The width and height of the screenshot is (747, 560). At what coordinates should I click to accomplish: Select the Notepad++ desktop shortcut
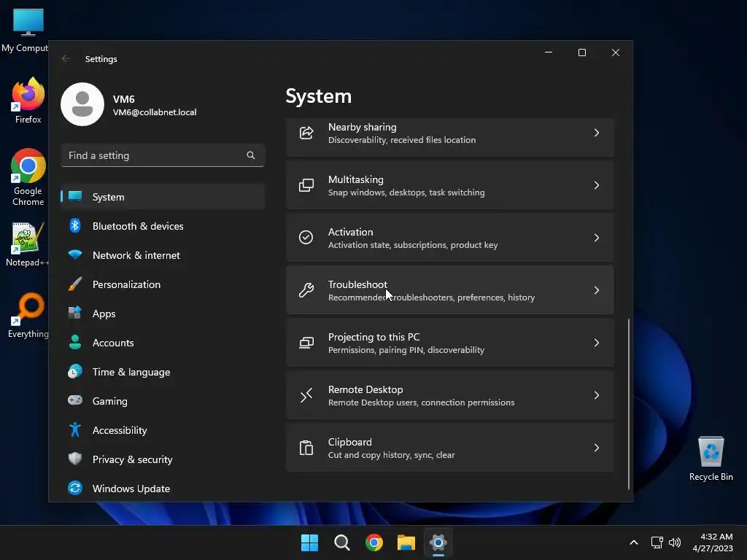27,244
